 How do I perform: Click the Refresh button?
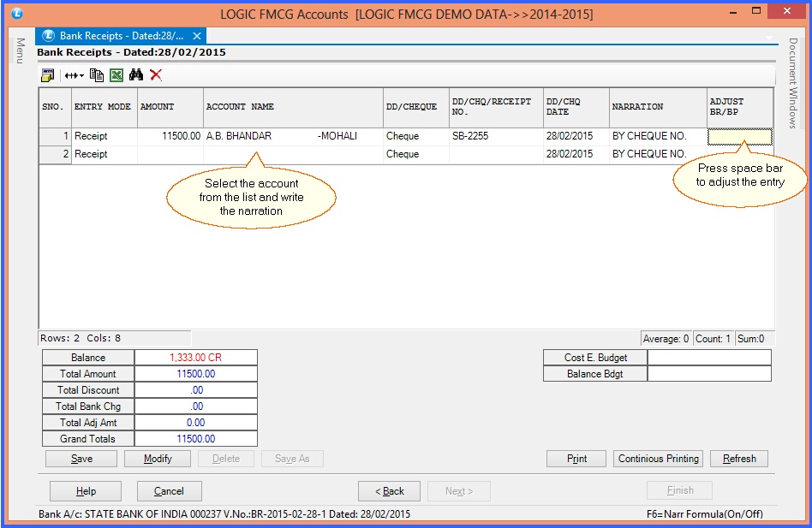pos(739,459)
